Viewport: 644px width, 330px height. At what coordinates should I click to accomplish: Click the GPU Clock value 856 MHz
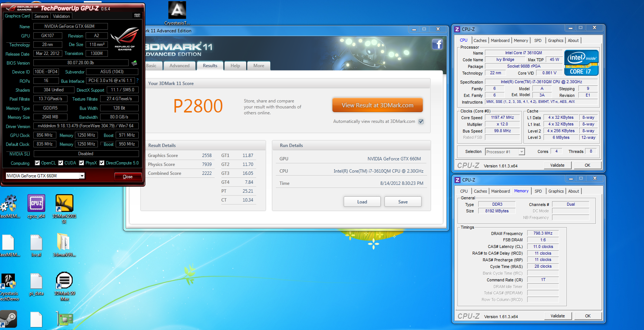44,135
